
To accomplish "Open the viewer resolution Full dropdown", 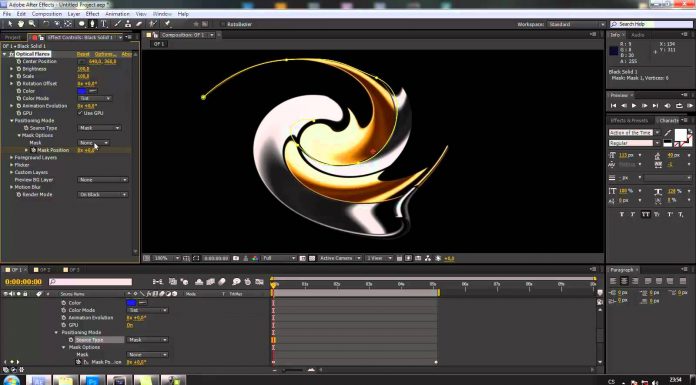I will (x=279, y=258).
